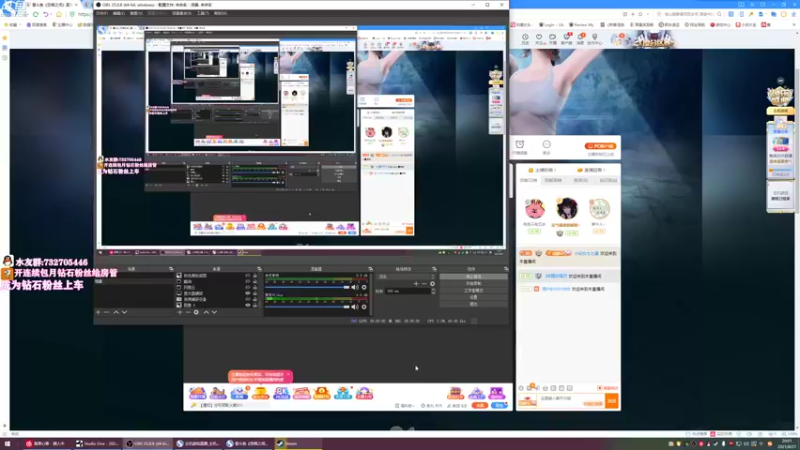Click the alarm clock reminder icon above the chat panel
The width and height of the screenshot is (800, 450).
tap(519, 144)
